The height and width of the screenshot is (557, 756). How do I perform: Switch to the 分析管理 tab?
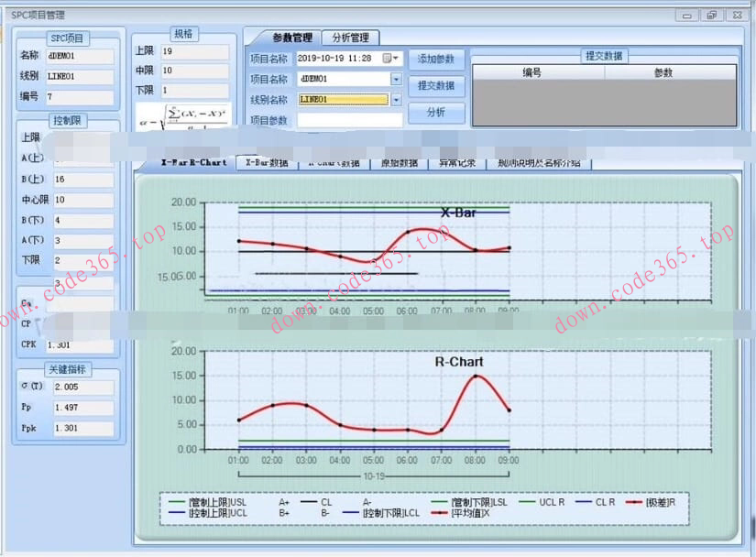pos(350,38)
